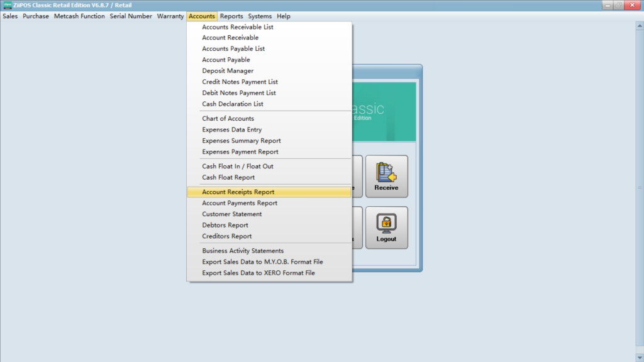This screenshot has height=362, width=644.
Task: Open Cash Float Report
Action: pyautogui.click(x=269, y=177)
